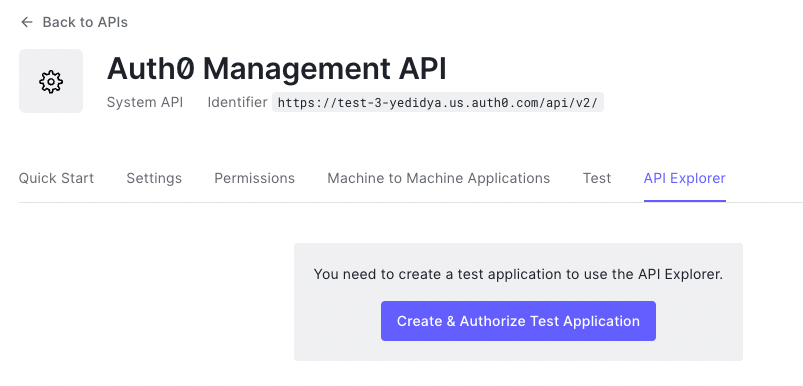Click the Identifier label

238,102
